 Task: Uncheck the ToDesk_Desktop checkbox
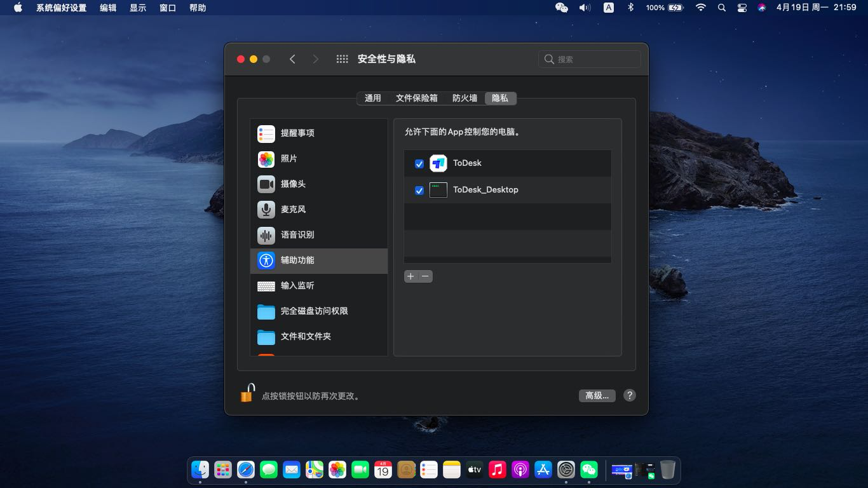(419, 191)
